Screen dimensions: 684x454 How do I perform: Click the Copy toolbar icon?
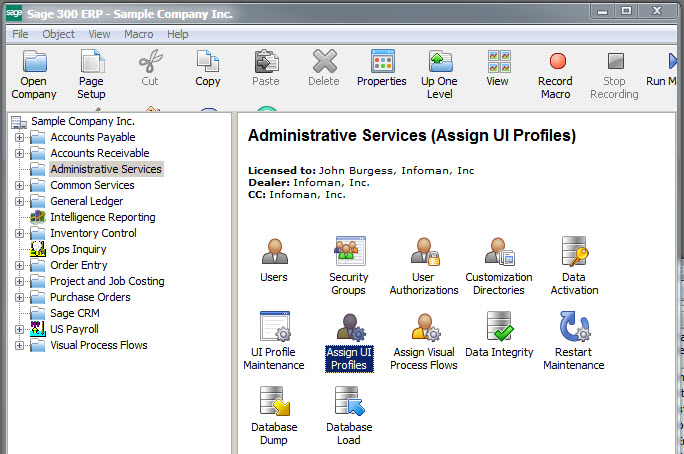click(208, 68)
